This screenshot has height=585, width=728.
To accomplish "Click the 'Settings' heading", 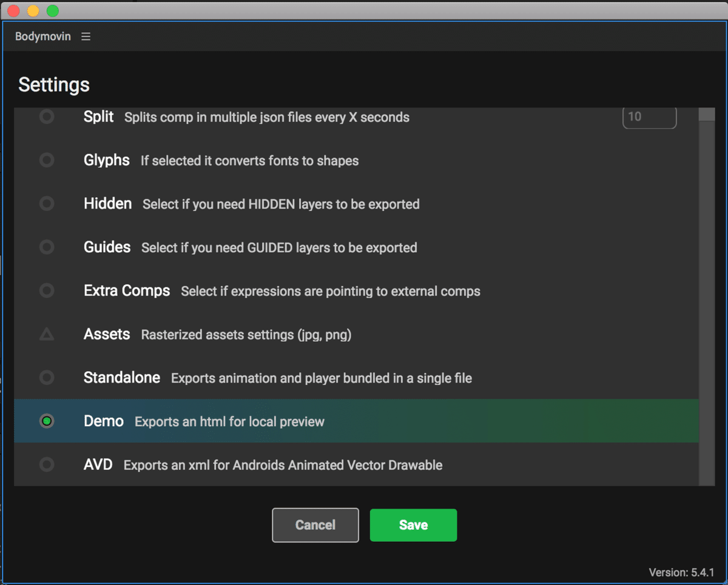I will click(x=54, y=85).
